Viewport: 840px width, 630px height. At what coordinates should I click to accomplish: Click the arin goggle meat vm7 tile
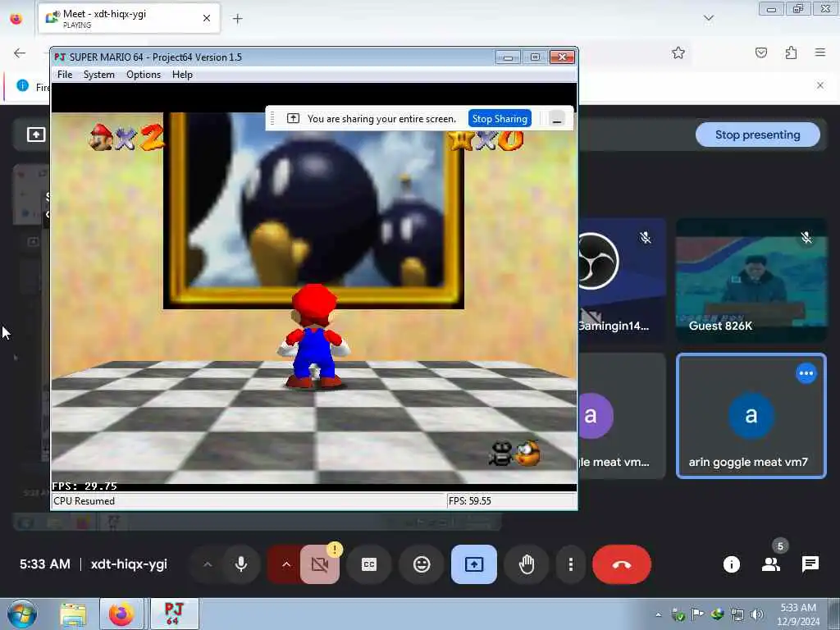click(x=751, y=416)
